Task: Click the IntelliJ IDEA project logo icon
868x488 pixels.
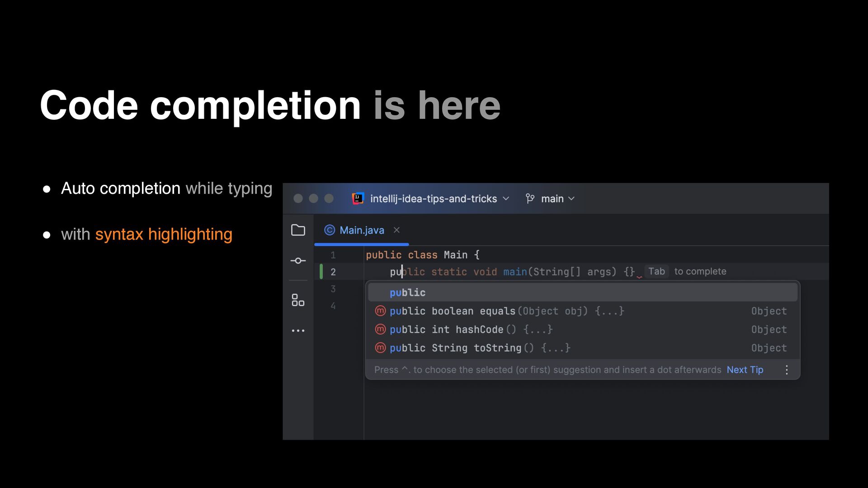Action: [358, 198]
